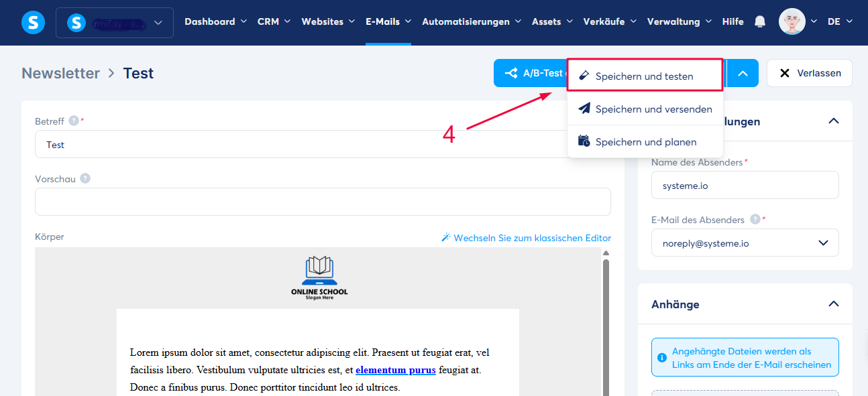Click the Vorschau input field
Image resolution: width=868 pixels, height=396 pixels.
(323, 202)
